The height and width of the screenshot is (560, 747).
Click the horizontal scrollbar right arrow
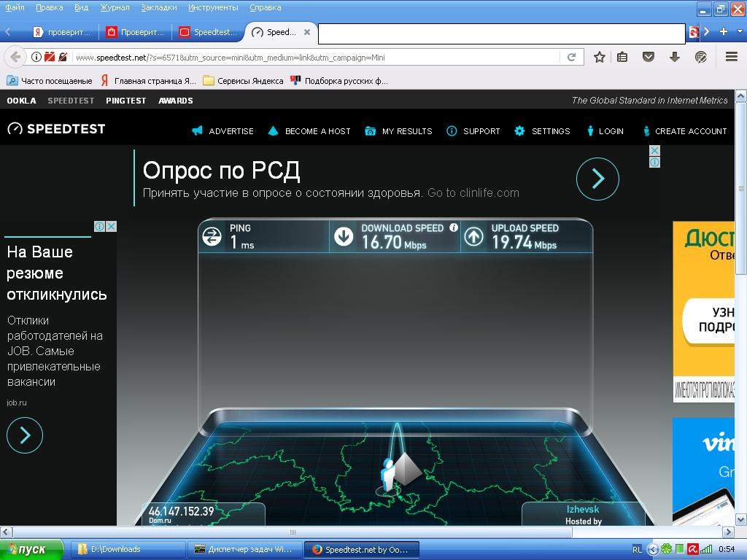point(729,532)
